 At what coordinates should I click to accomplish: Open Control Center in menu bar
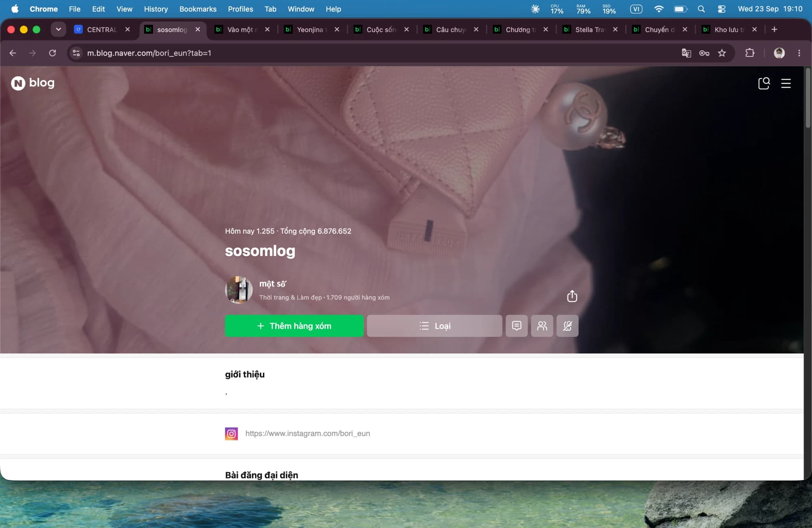pyautogui.click(x=721, y=9)
